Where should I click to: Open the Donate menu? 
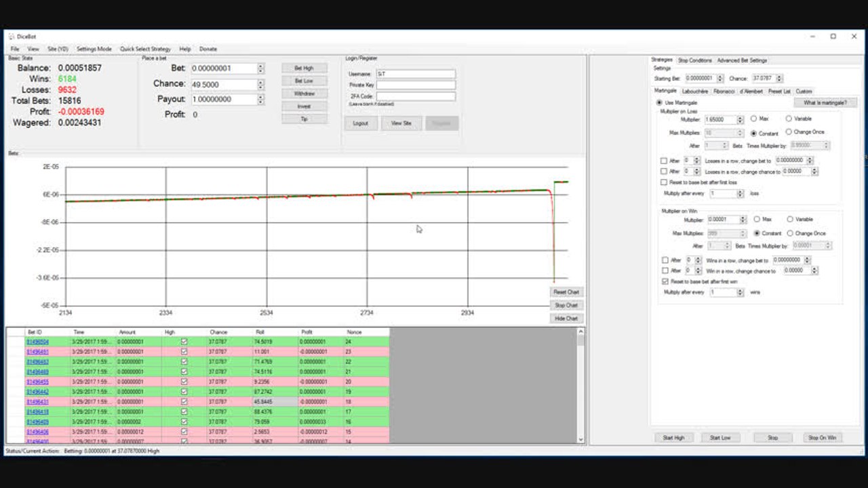pyautogui.click(x=208, y=49)
